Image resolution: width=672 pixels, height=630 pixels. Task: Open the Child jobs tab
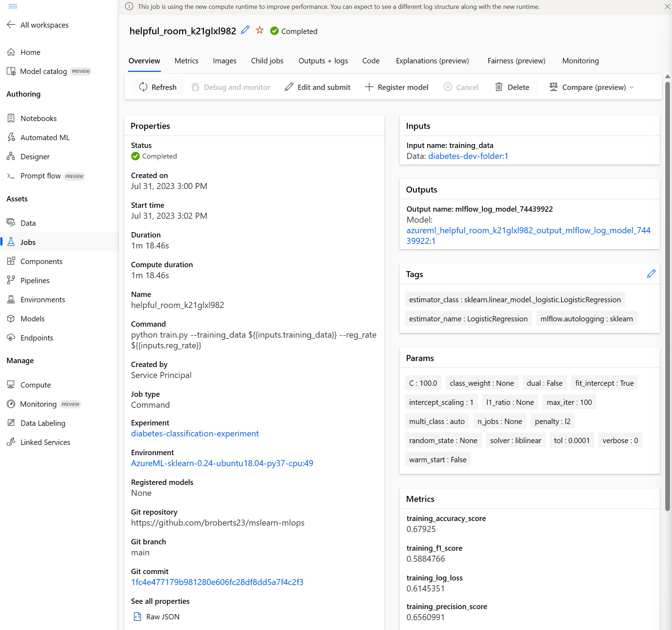[x=267, y=61]
